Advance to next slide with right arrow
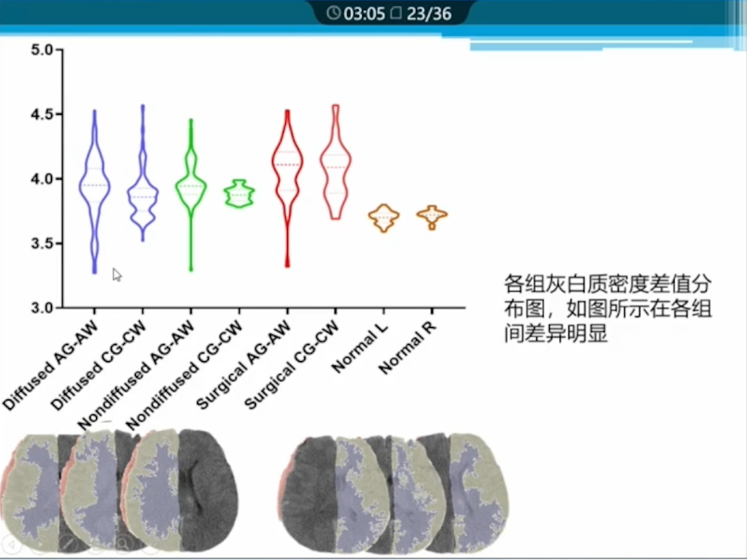The image size is (747, 560). 41,544
